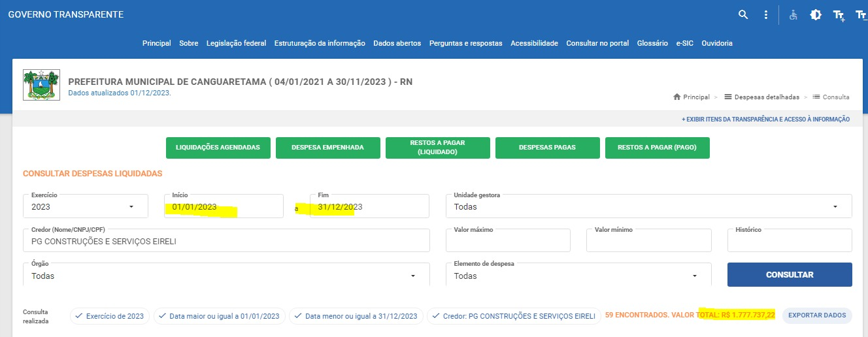868x337 pixels.
Task: Click Credor PG Construções filter chip
Action: 514,316
